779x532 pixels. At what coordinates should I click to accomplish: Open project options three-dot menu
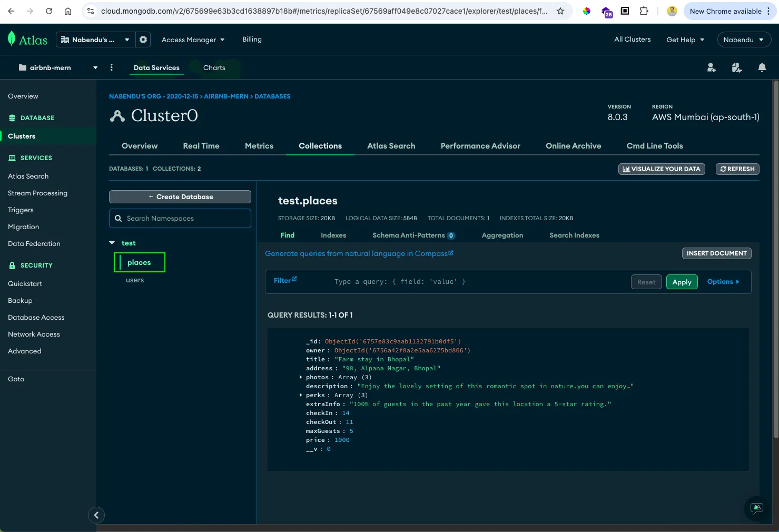point(111,67)
